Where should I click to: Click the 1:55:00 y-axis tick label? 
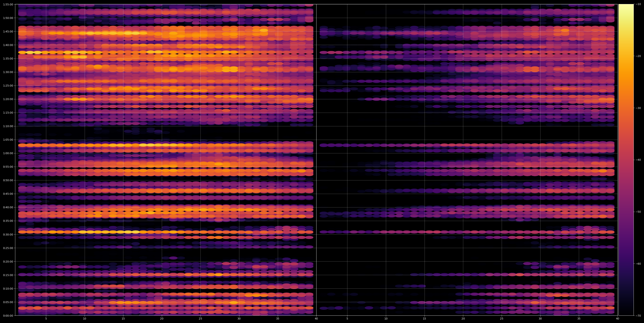(x=8, y=4)
